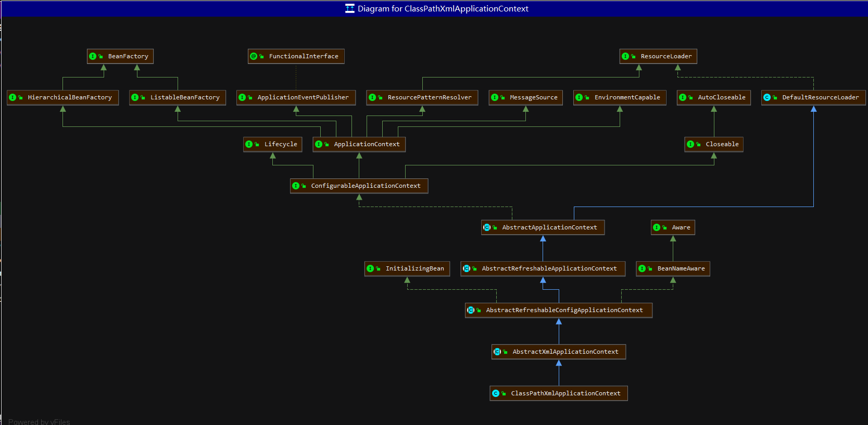
Task: Select the AbstractXmlApplicationContext label
Action: click(x=565, y=352)
